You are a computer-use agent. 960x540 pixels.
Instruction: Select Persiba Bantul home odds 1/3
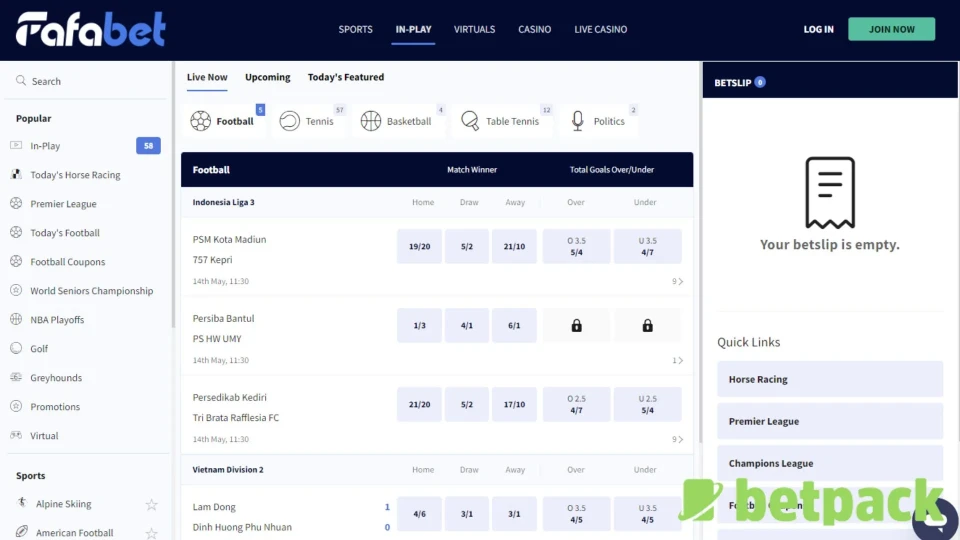pos(419,325)
